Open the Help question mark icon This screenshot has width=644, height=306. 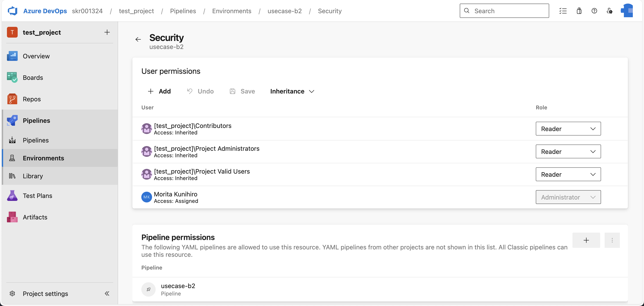tap(595, 11)
